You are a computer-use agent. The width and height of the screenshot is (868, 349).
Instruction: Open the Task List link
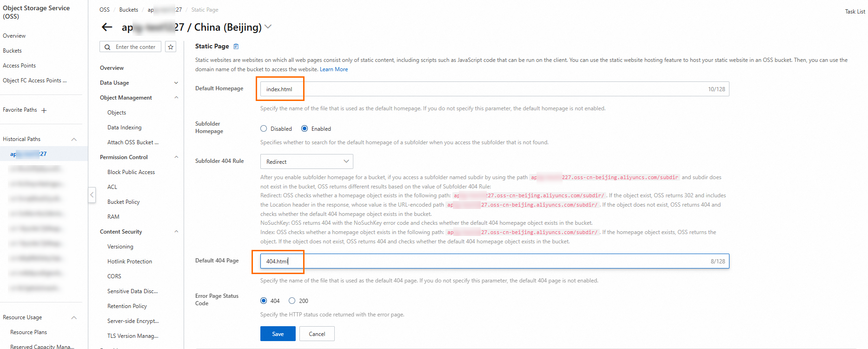tap(855, 12)
